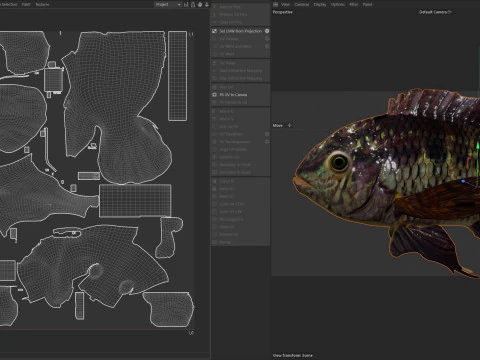Open Set UVW from Projection settings gear
Image resolution: width=480 pixels, height=360 pixels.
click(x=267, y=31)
